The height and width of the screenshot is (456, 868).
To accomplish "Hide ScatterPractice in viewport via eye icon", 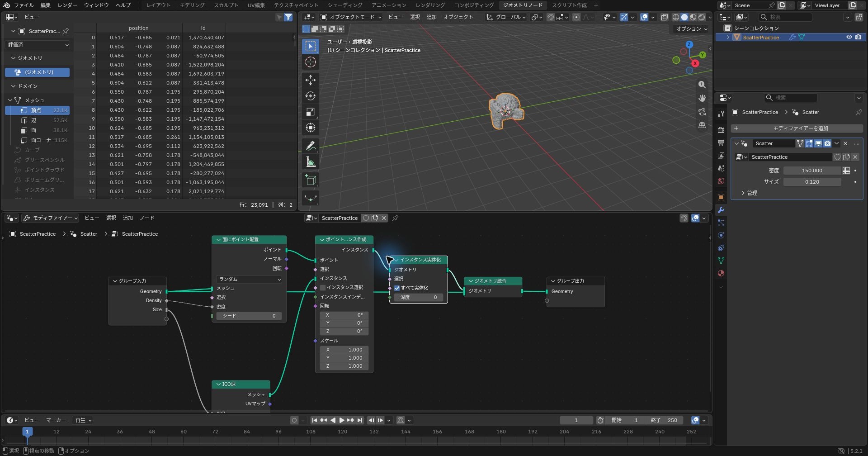I will click(x=849, y=37).
